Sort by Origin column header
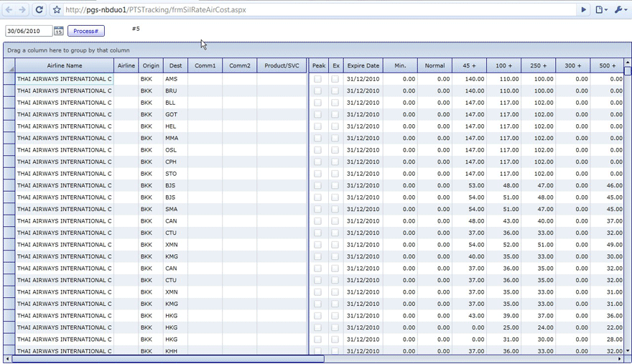Viewport: 632px width, 364px height. [151, 65]
